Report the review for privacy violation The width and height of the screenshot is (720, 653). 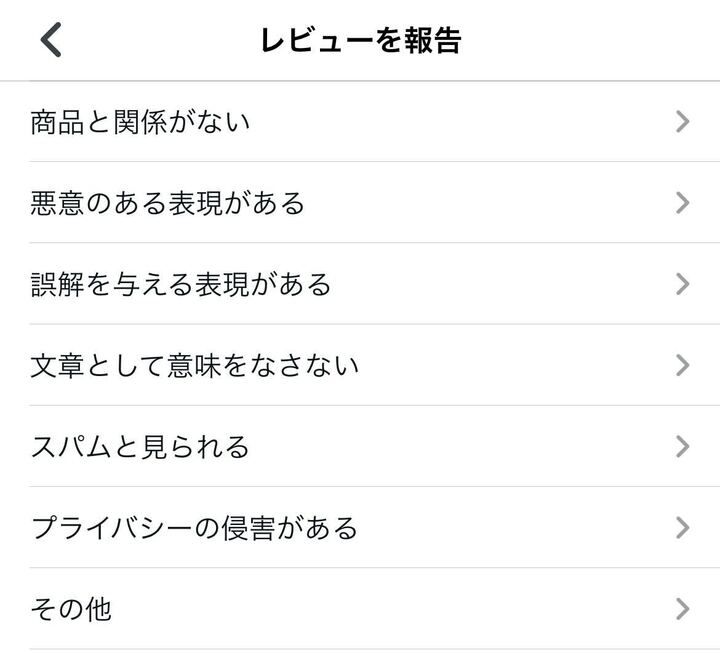click(375, 528)
